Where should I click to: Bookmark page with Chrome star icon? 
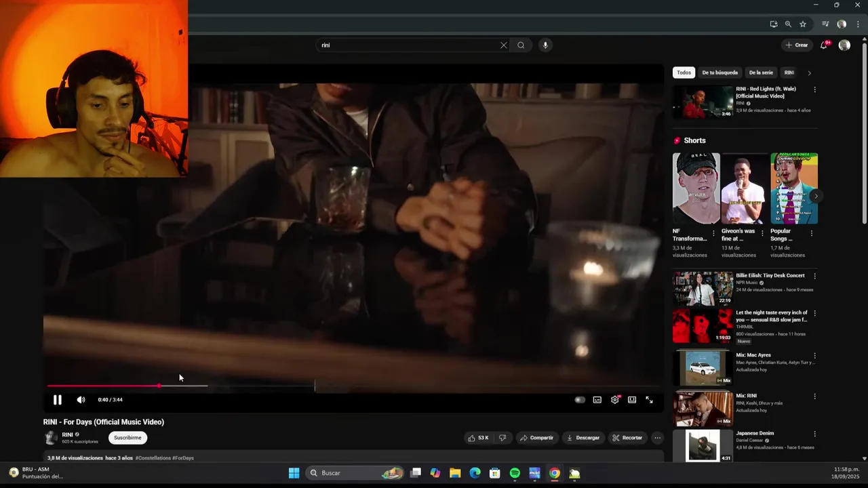[803, 24]
